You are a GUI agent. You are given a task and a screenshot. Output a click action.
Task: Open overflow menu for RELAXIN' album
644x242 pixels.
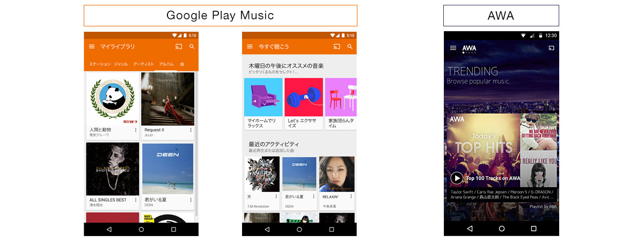[x=352, y=197]
